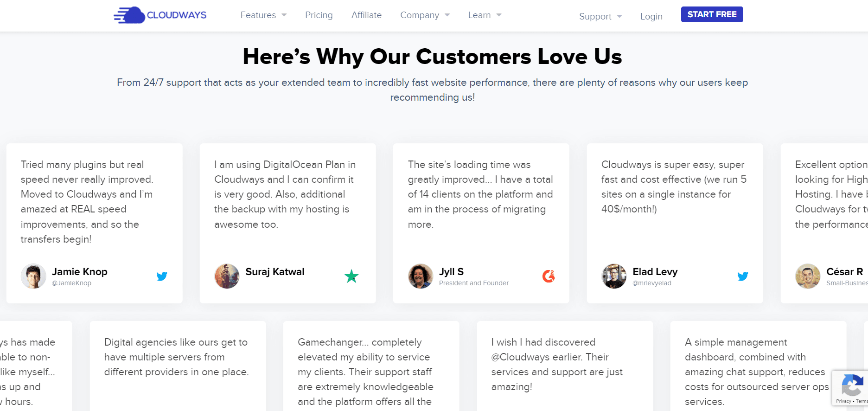Open the Support dropdown menu
Viewport: 868px width, 411px height.
[x=600, y=17]
